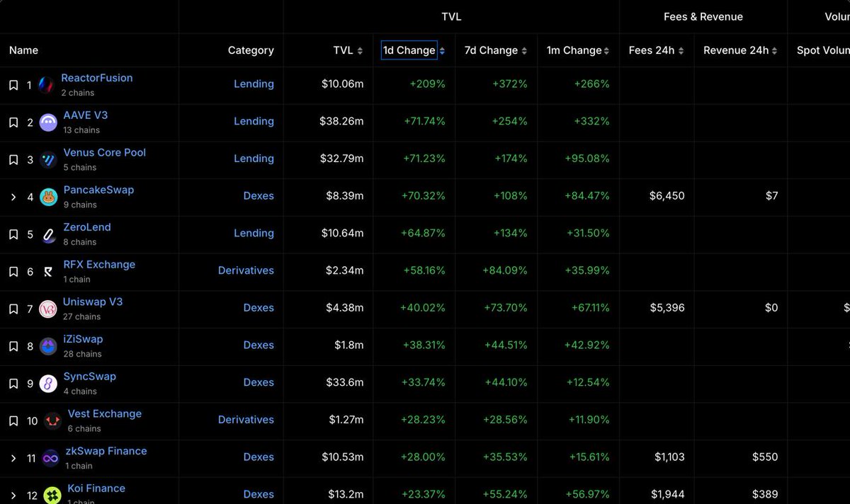The height and width of the screenshot is (504, 850).
Task: Open the zkSwap Finance protocol link
Action: [x=106, y=451]
